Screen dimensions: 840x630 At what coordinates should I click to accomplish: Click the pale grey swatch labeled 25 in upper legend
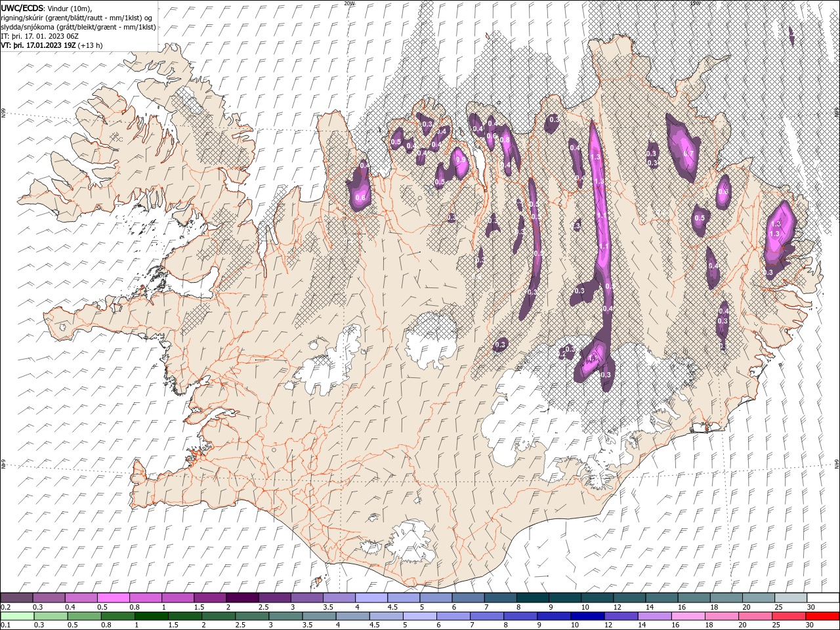(x=791, y=598)
